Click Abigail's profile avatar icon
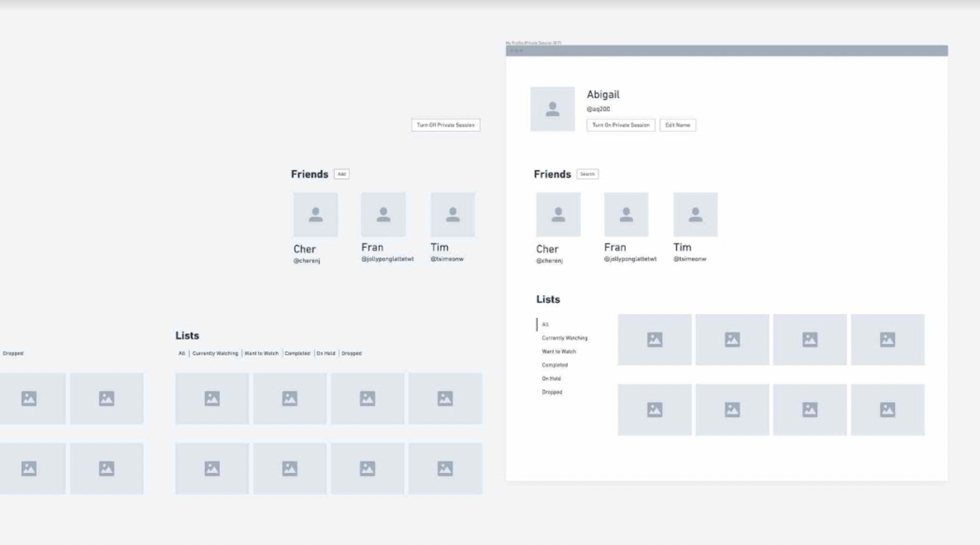 pyautogui.click(x=552, y=109)
